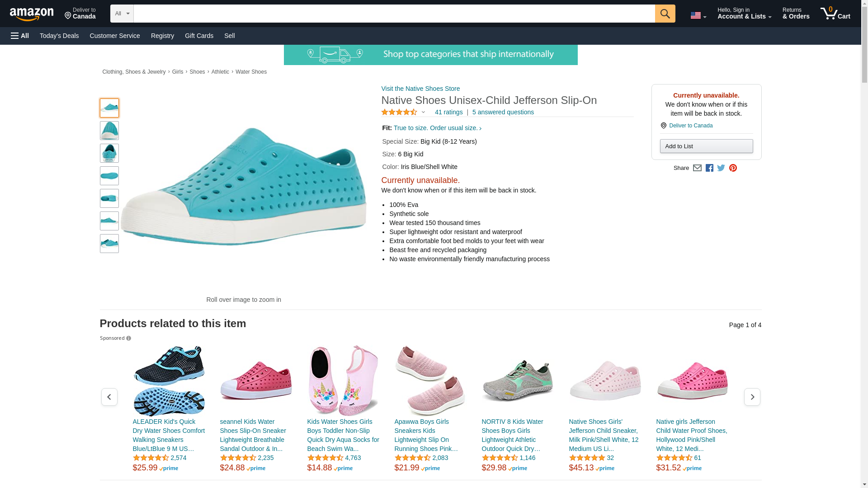
Task: Click the magnifying glass search button
Action: pyautogui.click(x=665, y=14)
